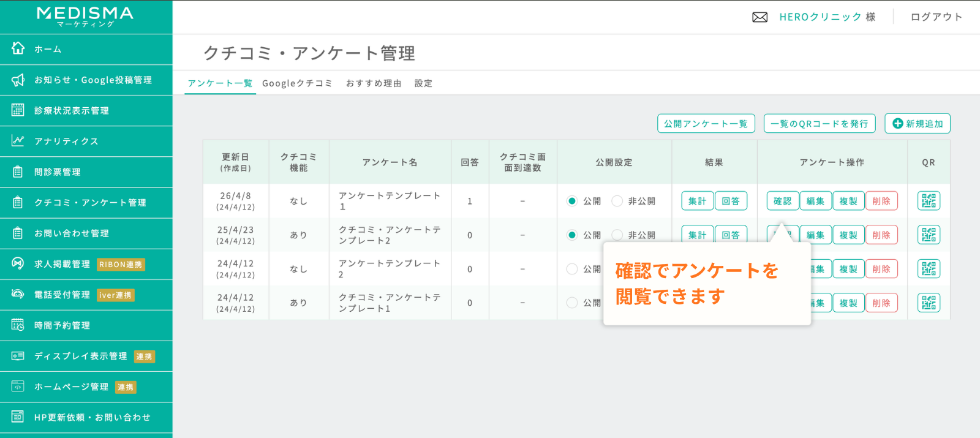Click 公開アンケート一覧 button
This screenshot has height=438, width=980.
[706, 123]
